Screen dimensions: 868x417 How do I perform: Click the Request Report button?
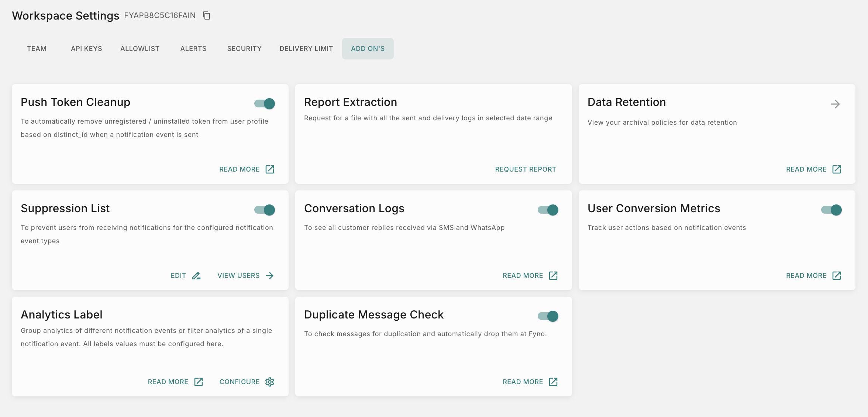(x=525, y=169)
